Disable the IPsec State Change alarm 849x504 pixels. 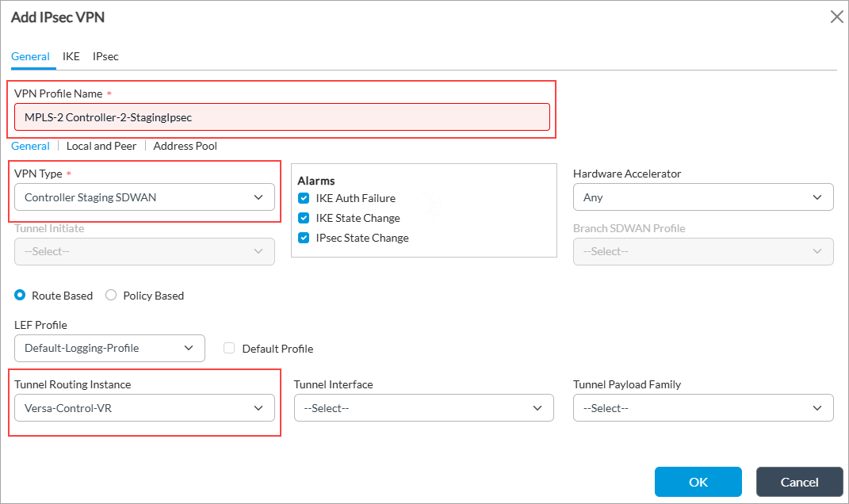click(x=304, y=238)
